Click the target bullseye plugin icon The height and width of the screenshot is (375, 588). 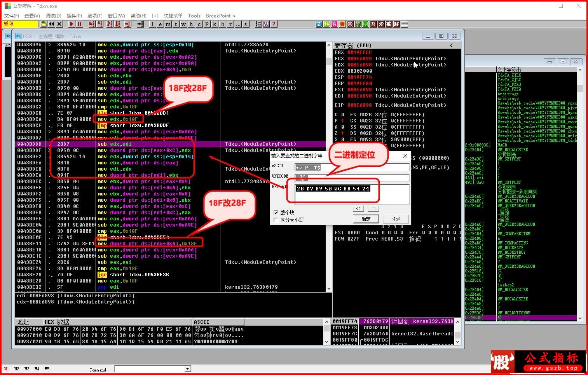[350, 24]
